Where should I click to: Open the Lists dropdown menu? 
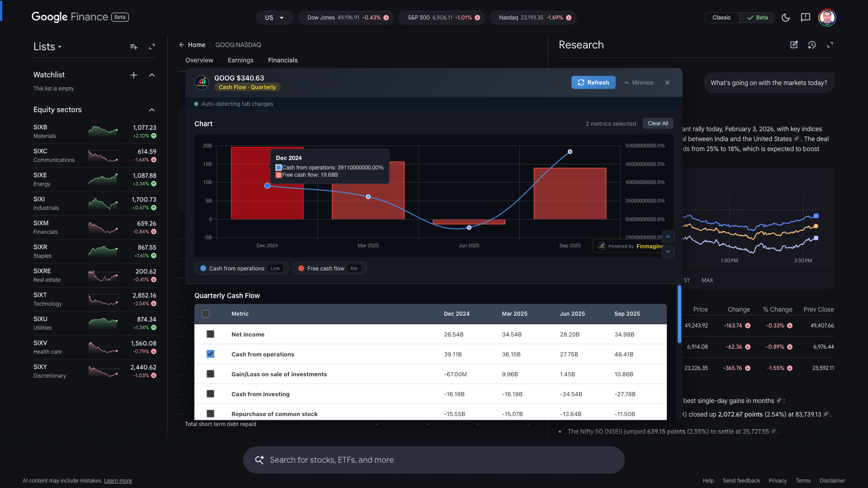pos(47,47)
